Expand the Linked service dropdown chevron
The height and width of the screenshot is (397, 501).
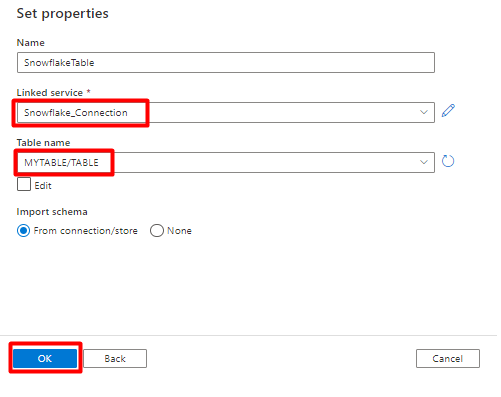(424, 112)
